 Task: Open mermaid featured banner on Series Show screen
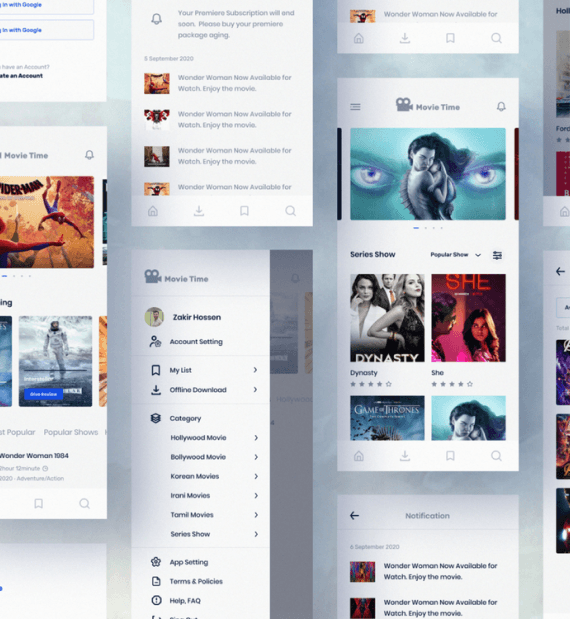428,174
